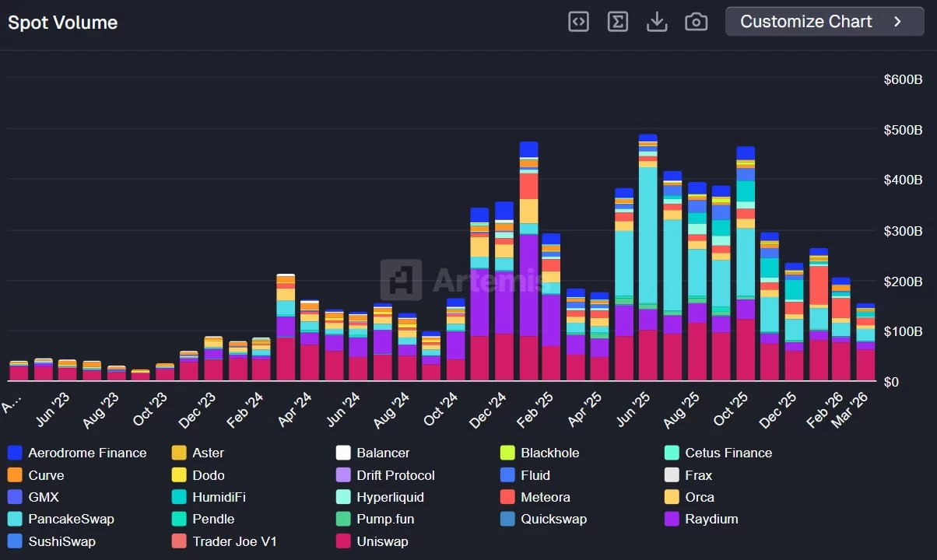Toggle the PancakeSwap legend entry

click(72, 519)
